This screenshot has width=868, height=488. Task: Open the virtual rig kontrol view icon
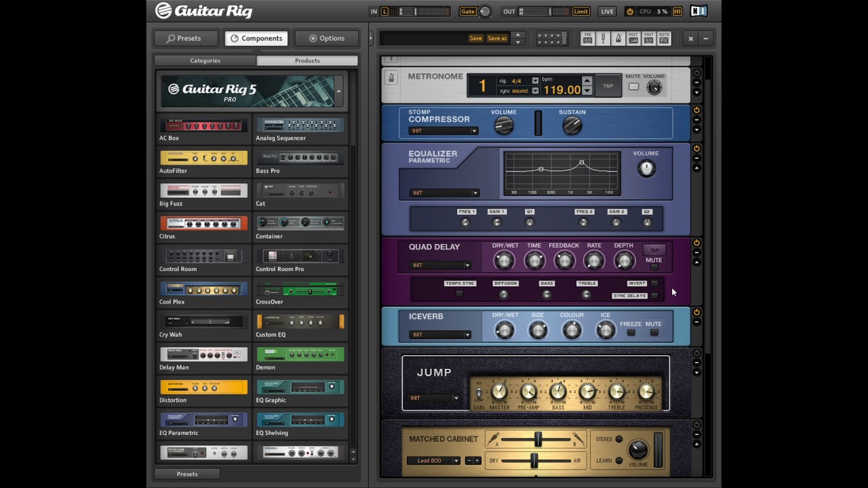click(551, 39)
